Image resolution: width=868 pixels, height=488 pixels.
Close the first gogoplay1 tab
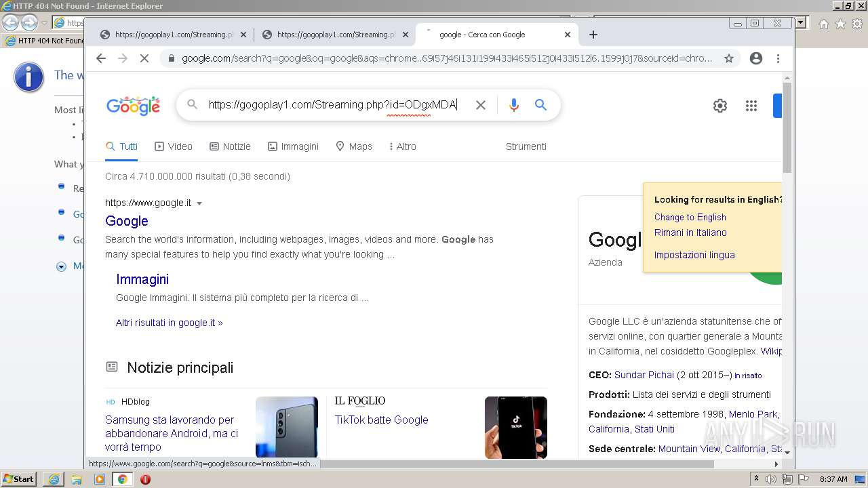point(243,35)
